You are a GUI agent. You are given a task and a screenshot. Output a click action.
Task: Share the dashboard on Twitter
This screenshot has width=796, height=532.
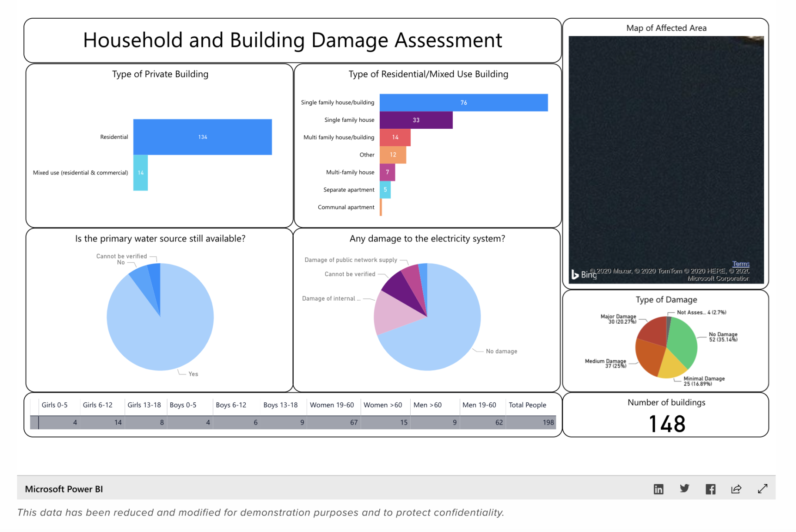click(684, 489)
